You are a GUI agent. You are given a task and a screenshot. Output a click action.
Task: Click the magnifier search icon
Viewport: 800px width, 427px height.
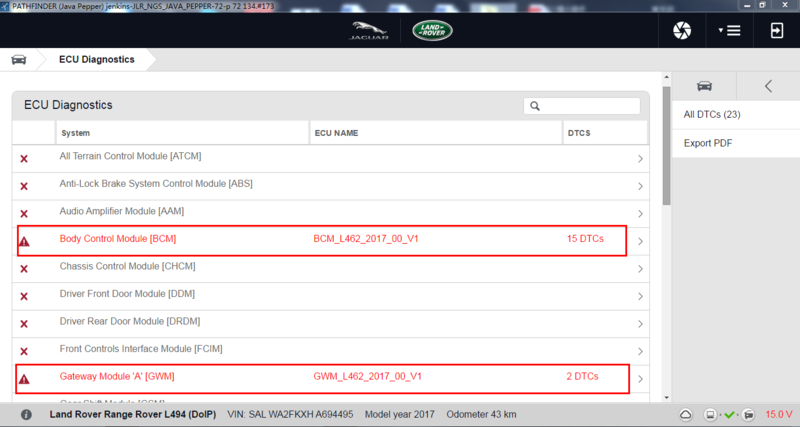(x=535, y=106)
